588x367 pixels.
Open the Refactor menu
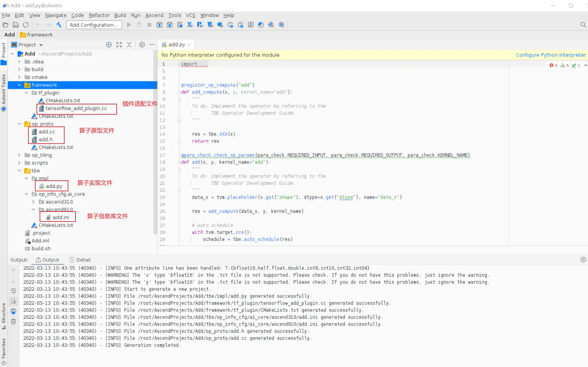99,15
